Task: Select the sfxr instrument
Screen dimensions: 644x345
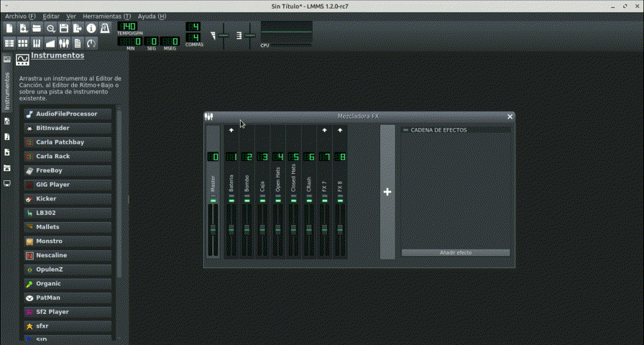Action: (68, 326)
